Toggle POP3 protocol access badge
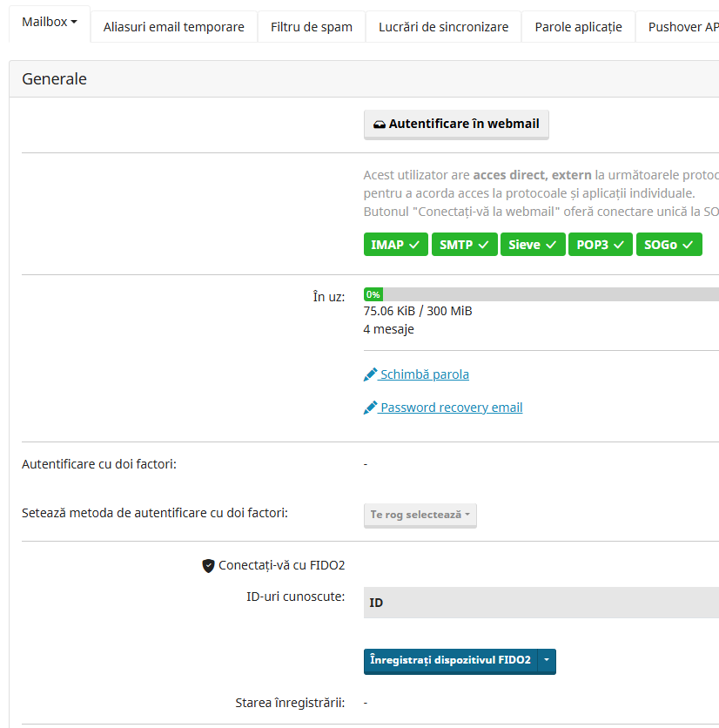Screen dimensions: 719x728 pyautogui.click(x=601, y=245)
